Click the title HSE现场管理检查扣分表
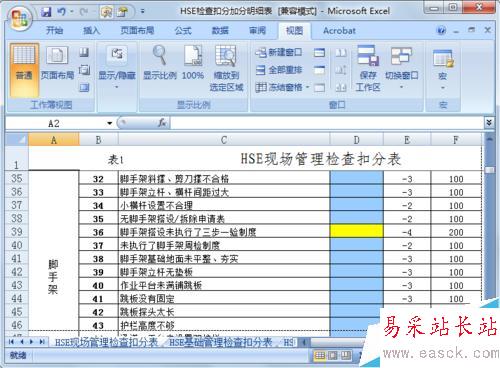 [320, 159]
